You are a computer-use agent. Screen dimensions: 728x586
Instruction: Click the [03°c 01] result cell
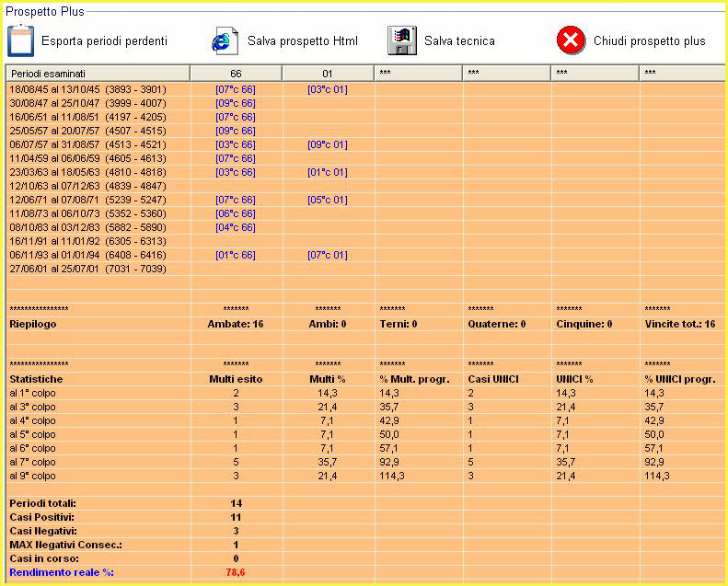pyautogui.click(x=328, y=89)
